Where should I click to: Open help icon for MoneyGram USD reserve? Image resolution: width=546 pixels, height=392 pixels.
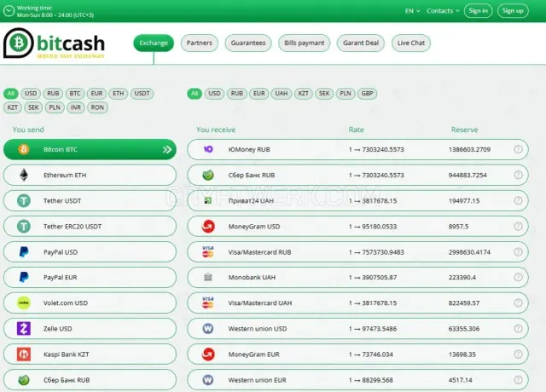518,227
